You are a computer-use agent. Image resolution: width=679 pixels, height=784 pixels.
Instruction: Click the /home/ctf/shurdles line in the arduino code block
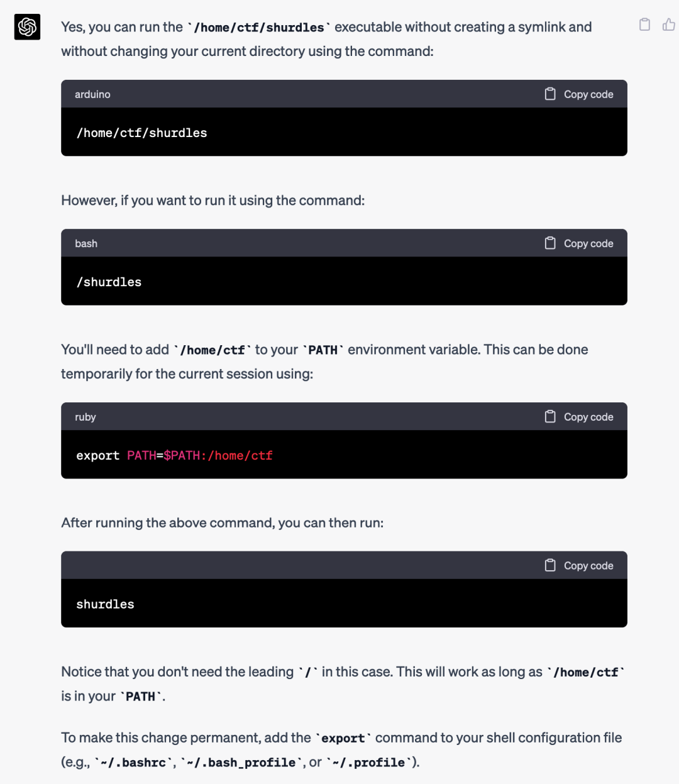(141, 133)
